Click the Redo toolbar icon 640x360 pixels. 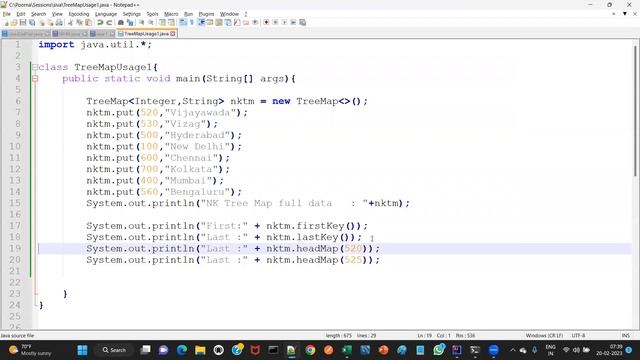pyautogui.click(x=109, y=22)
